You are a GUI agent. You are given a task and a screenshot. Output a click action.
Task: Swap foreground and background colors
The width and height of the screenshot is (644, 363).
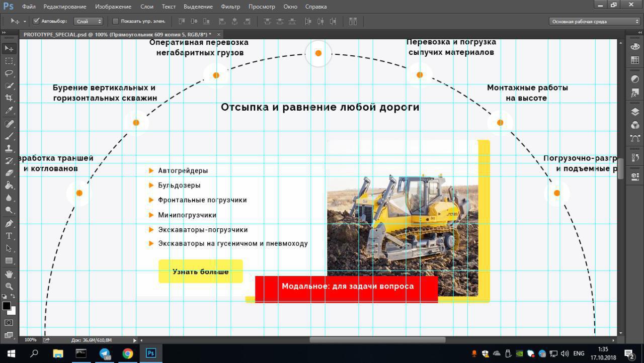point(13,297)
